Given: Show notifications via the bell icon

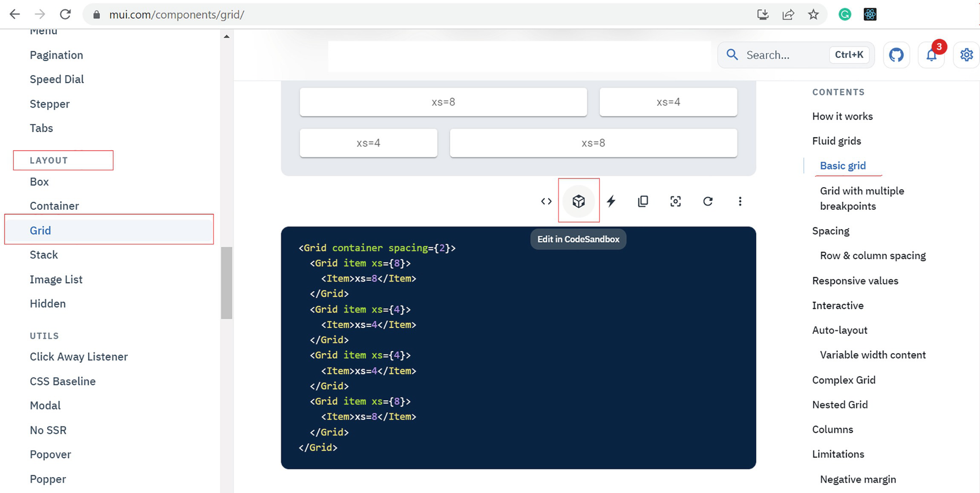Looking at the screenshot, I should pyautogui.click(x=931, y=55).
